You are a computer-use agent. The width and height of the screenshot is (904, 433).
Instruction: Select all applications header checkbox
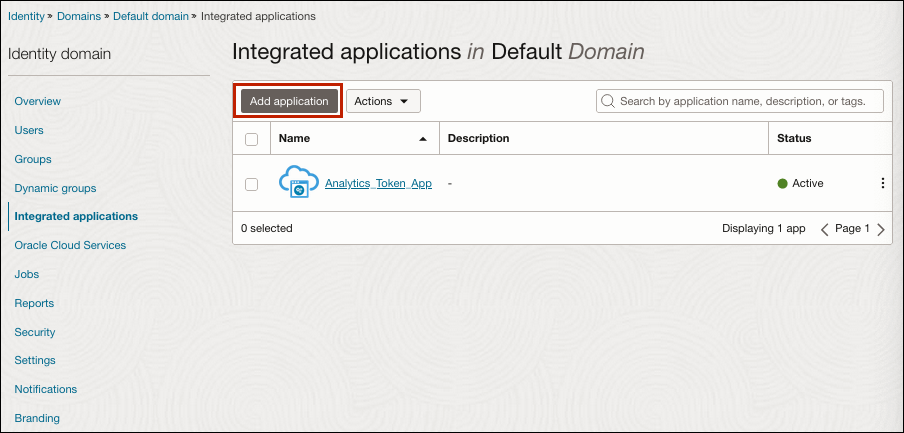[x=251, y=139]
